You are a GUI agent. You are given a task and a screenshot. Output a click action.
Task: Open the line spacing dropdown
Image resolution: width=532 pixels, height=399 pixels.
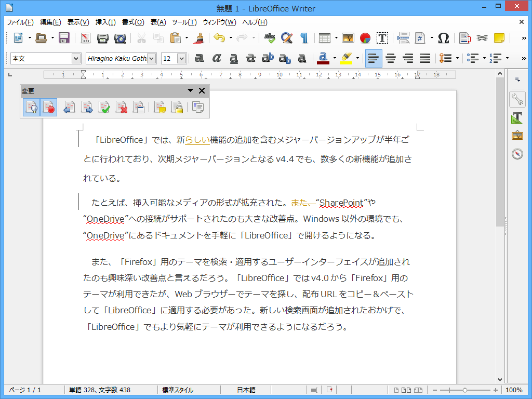click(x=457, y=58)
